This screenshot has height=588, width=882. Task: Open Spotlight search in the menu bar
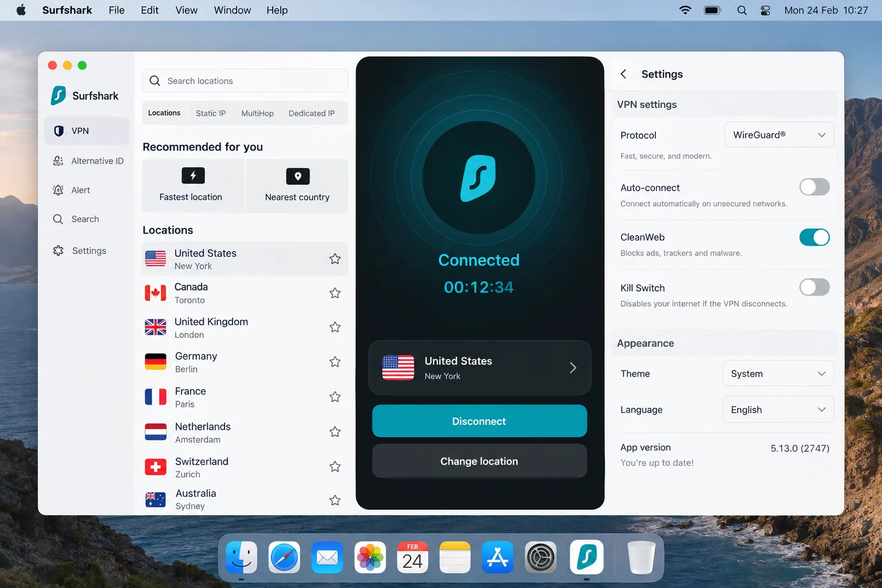(742, 10)
